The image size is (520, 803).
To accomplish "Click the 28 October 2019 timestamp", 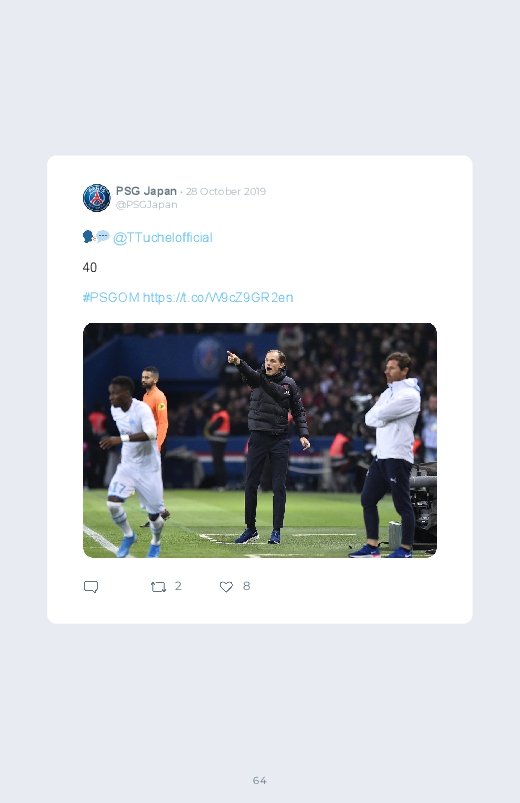I will pyautogui.click(x=226, y=192).
